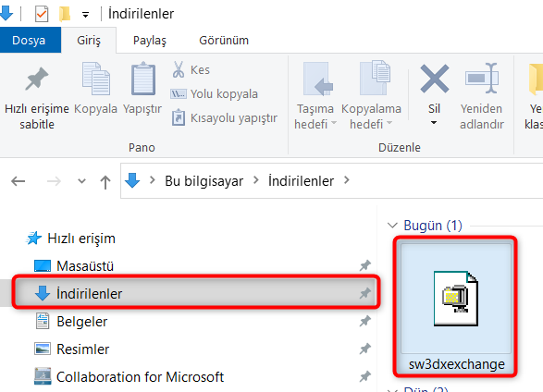This screenshot has height=392, width=543.
Task: Select the sw3dxexchange file thumbnail
Action: coord(456,306)
